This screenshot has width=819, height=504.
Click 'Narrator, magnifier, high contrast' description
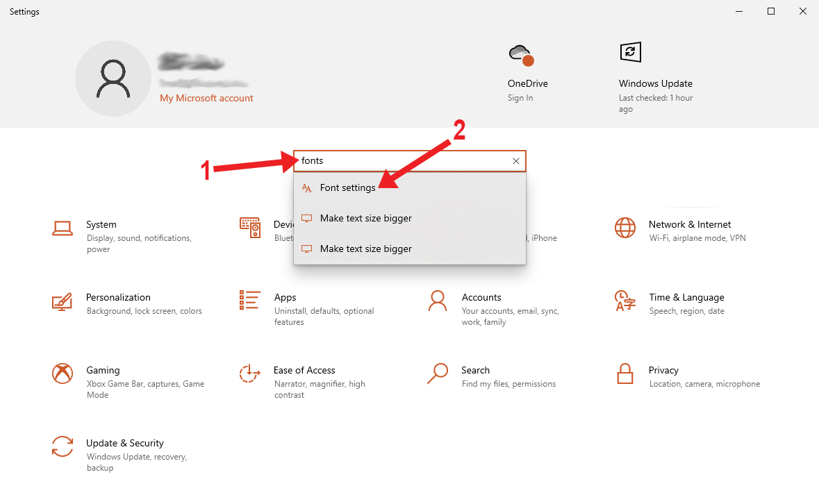pos(320,389)
